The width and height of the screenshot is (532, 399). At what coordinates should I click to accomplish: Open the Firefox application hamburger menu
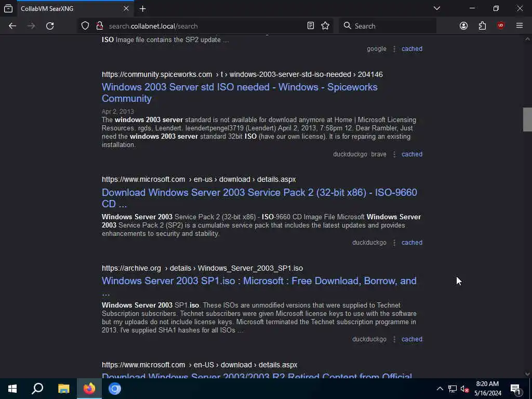click(520, 26)
